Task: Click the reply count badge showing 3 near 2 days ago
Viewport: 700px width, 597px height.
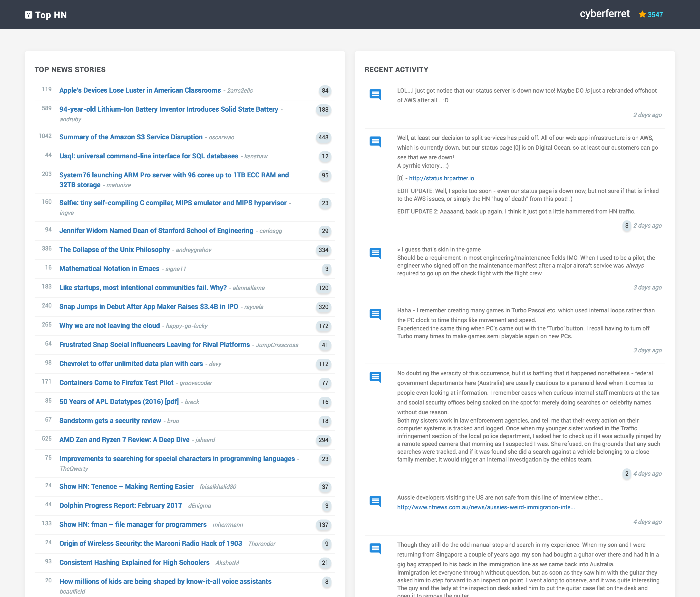Action: coord(627,225)
